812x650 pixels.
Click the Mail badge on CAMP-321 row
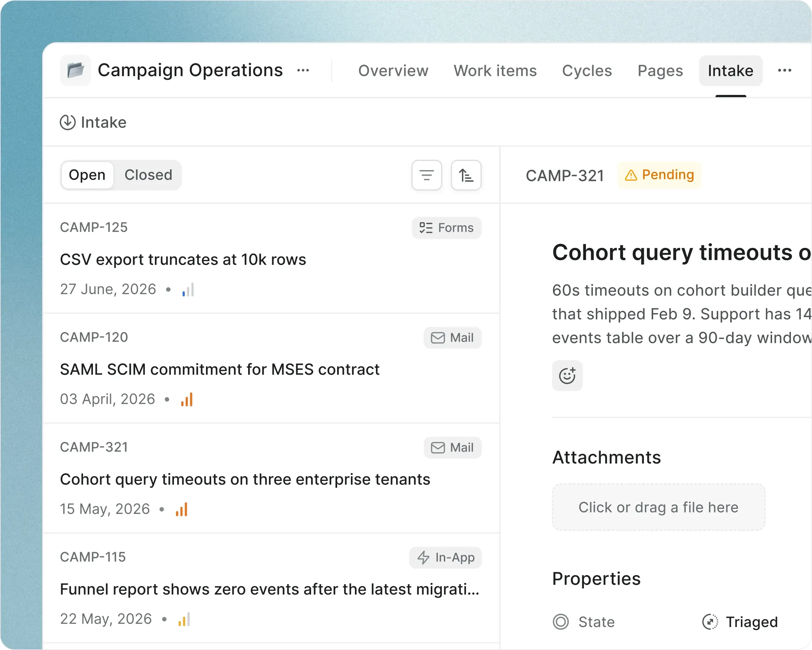click(452, 448)
